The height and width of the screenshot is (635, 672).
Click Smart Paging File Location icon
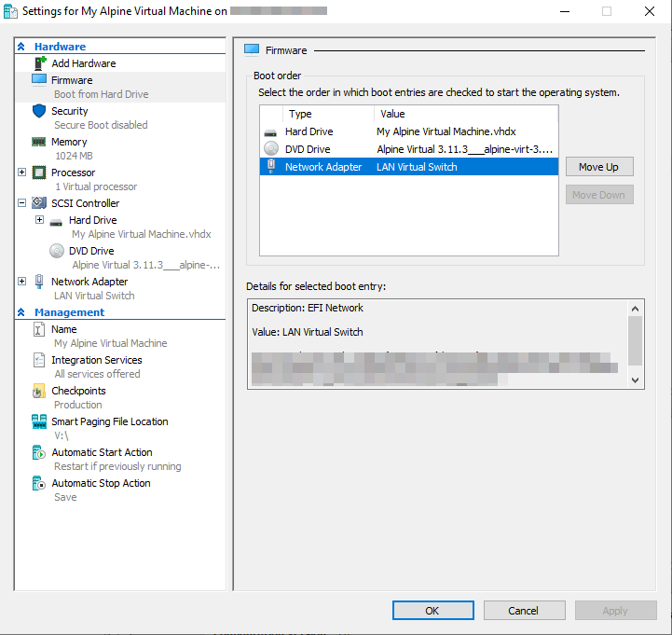click(39, 421)
